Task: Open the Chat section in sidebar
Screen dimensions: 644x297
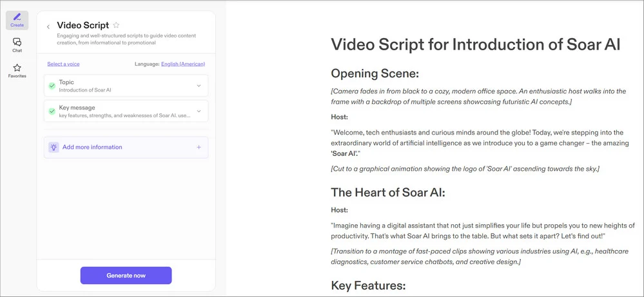Action: click(x=17, y=45)
